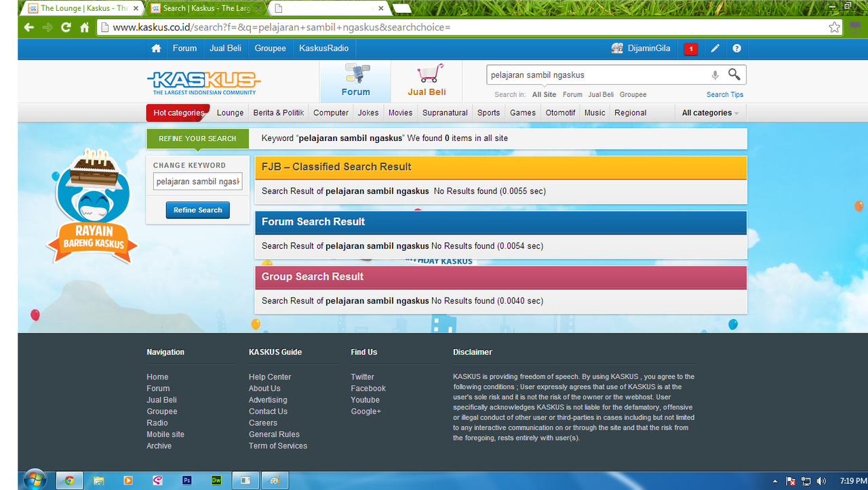This screenshot has width=868, height=490.
Task: Open Mobile site footer link
Action: 165,434
